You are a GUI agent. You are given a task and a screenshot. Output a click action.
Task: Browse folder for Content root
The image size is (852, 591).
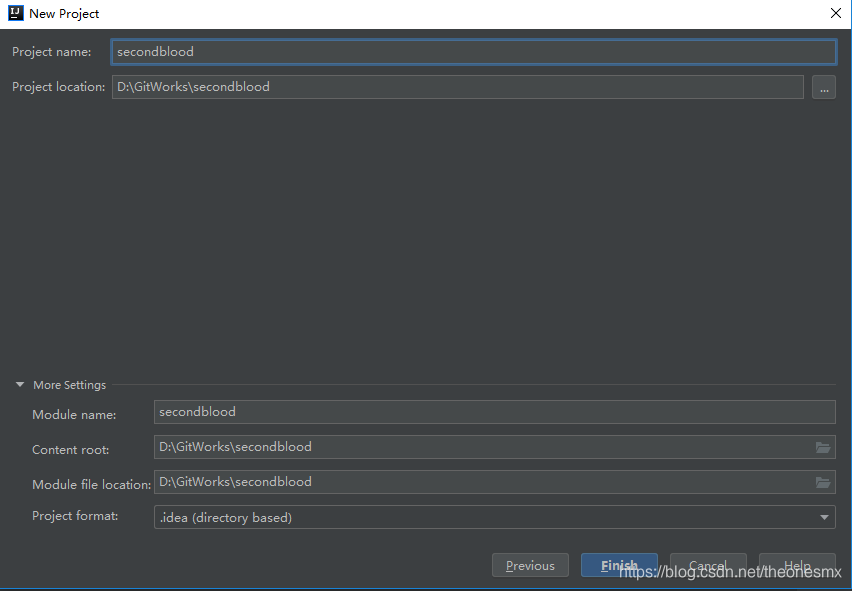pyautogui.click(x=823, y=448)
